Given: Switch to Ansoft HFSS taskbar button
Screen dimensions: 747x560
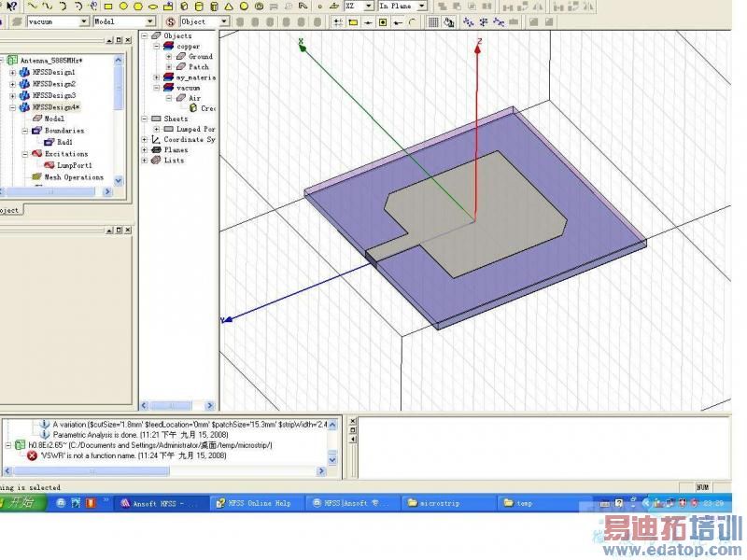Looking at the screenshot, I should click(x=161, y=503).
